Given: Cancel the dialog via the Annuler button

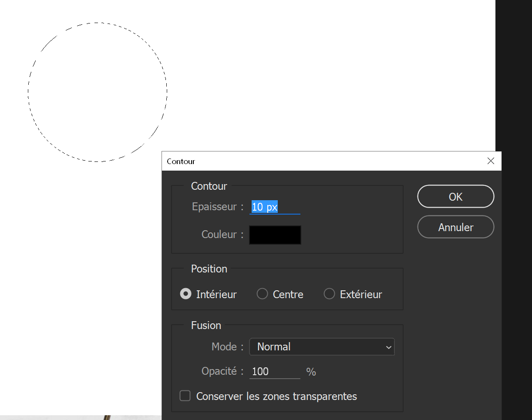Looking at the screenshot, I should pyautogui.click(x=455, y=227).
